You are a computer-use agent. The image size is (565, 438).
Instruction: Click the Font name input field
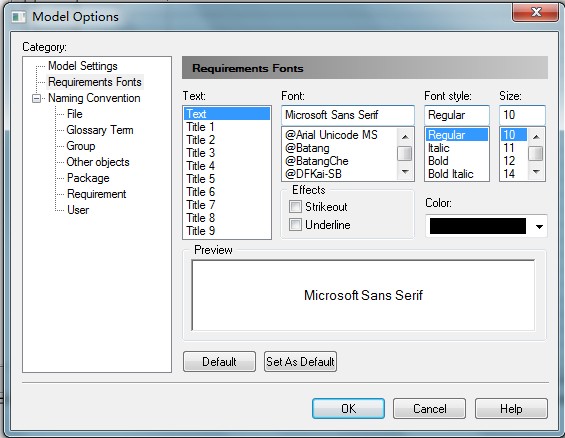tap(348, 115)
